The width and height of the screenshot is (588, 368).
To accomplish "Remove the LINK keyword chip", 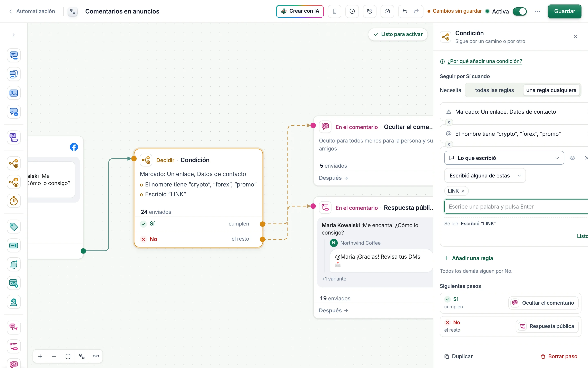I will (x=463, y=191).
